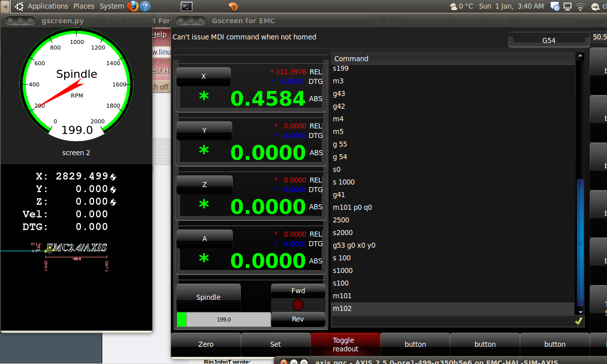Image resolution: width=607 pixels, height=364 pixels.
Task: Select the 'm5' command row
Action: [x=453, y=131]
